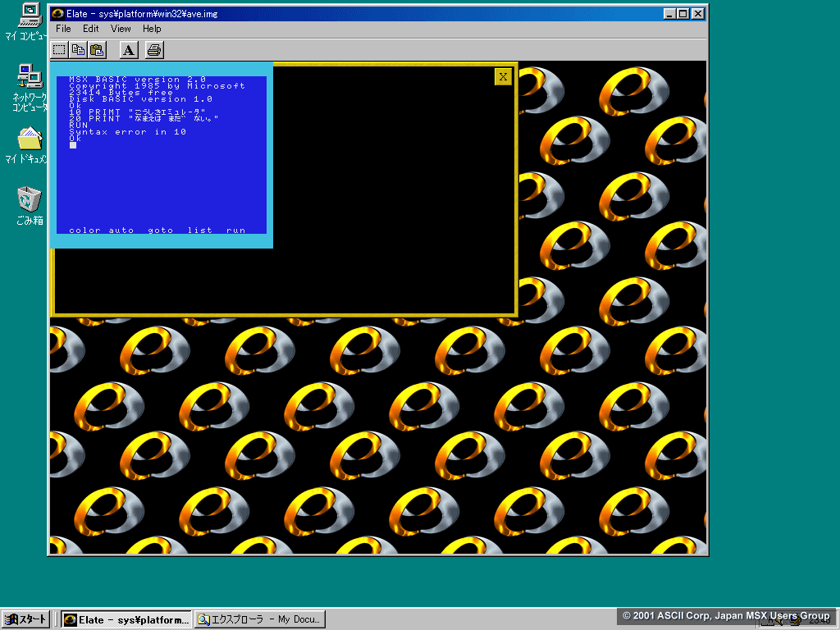
Task: Click the '23414 Bytes free' line
Action: pyautogui.click(x=121, y=92)
